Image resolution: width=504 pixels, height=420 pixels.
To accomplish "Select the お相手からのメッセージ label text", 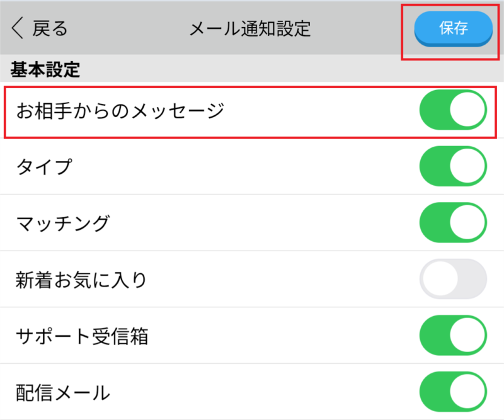I will pyautogui.click(x=120, y=111).
